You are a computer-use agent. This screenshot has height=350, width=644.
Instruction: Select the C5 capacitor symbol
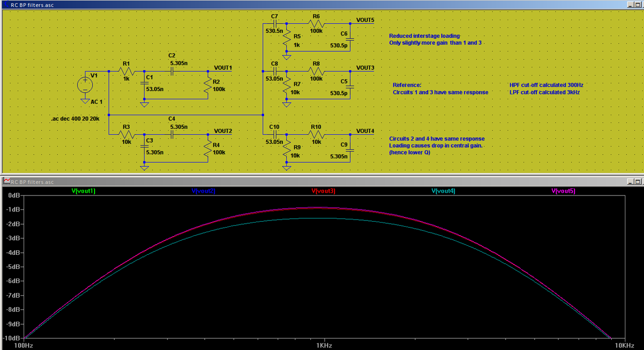[351, 86]
